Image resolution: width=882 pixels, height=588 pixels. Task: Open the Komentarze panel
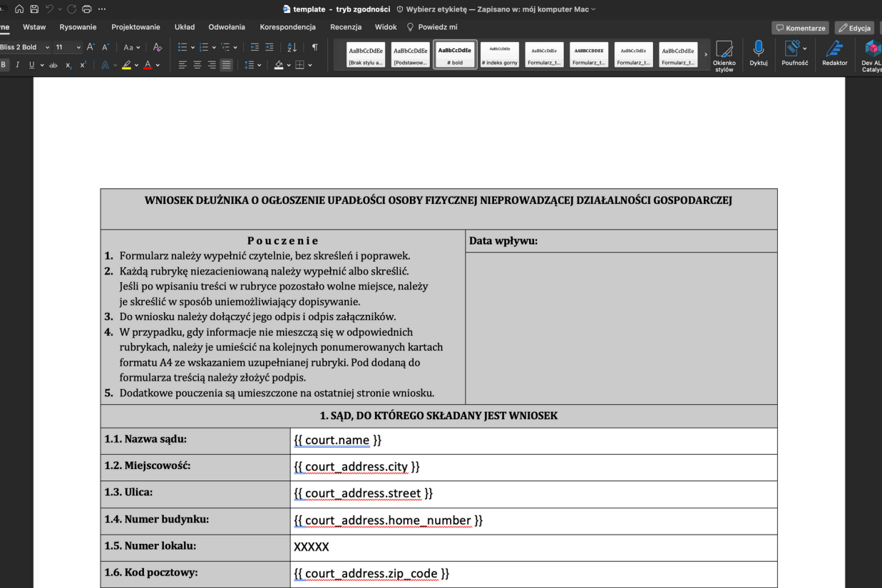(x=799, y=27)
